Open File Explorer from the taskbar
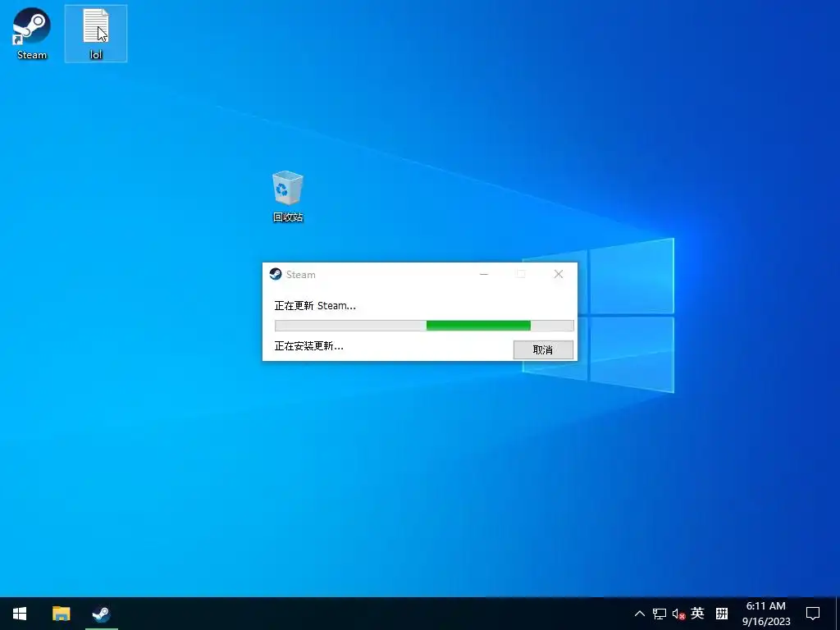This screenshot has height=630, width=840. click(x=61, y=614)
